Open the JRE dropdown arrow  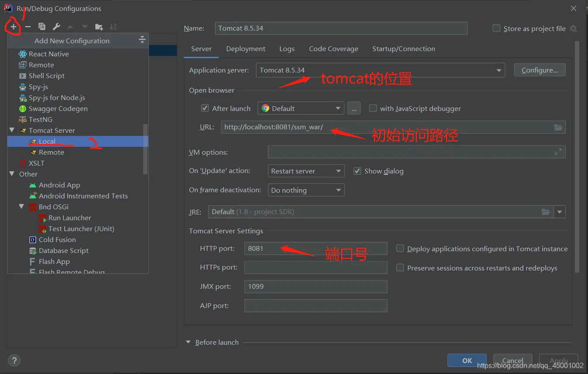point(560,212)
